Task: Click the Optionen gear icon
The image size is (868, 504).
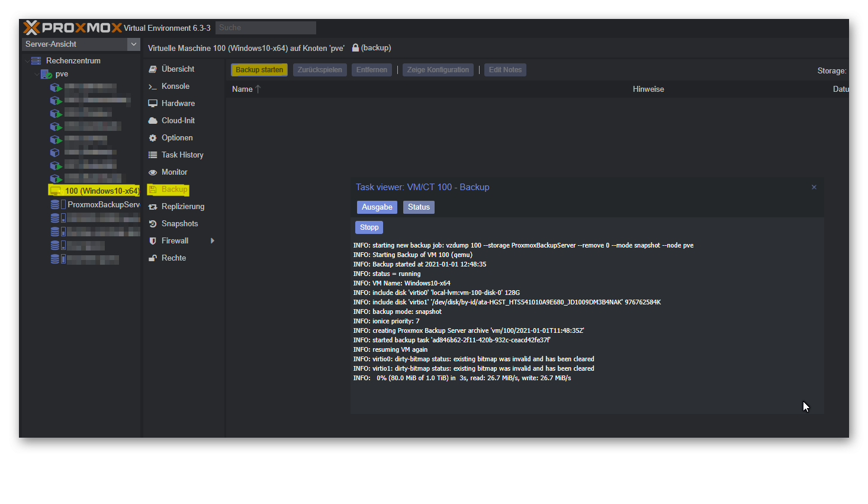Action: point(153,138)
